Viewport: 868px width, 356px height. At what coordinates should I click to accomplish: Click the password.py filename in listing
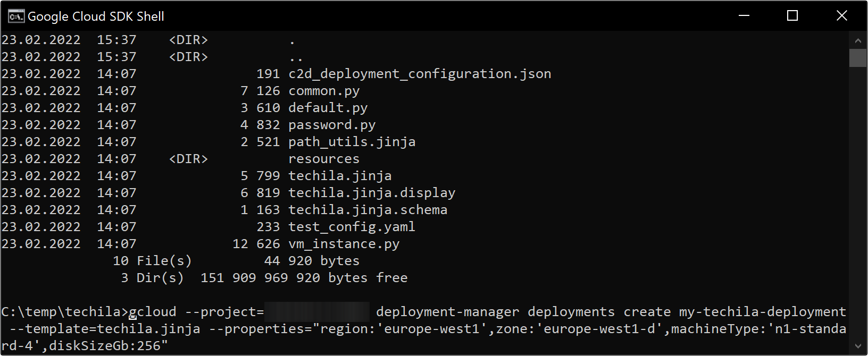[332, 125]
